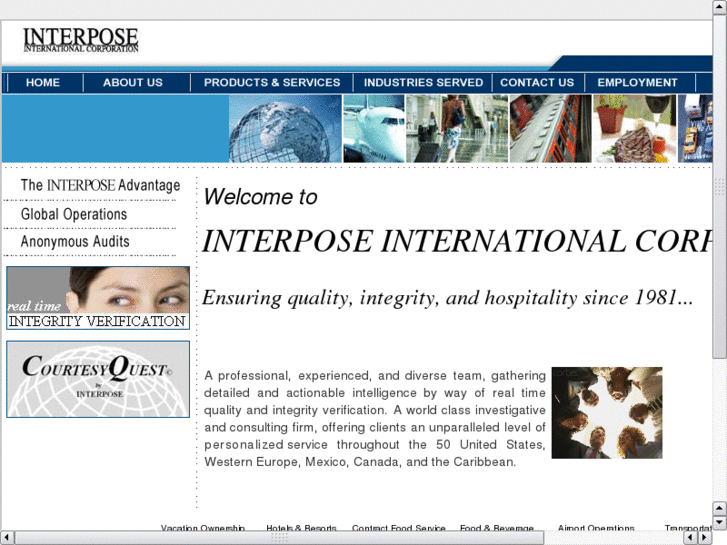
Task: Follow the Global Operations sidebar link
Action: tap(74, 214)
